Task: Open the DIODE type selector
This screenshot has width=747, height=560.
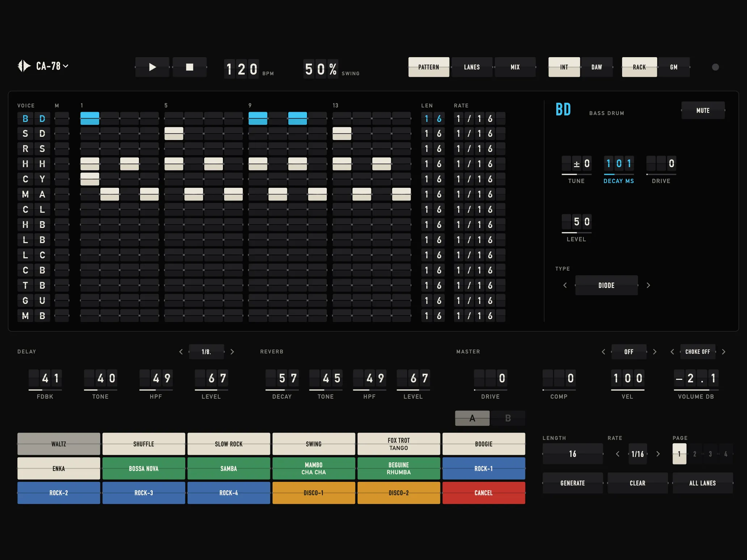Action: (x=607, y=285)
